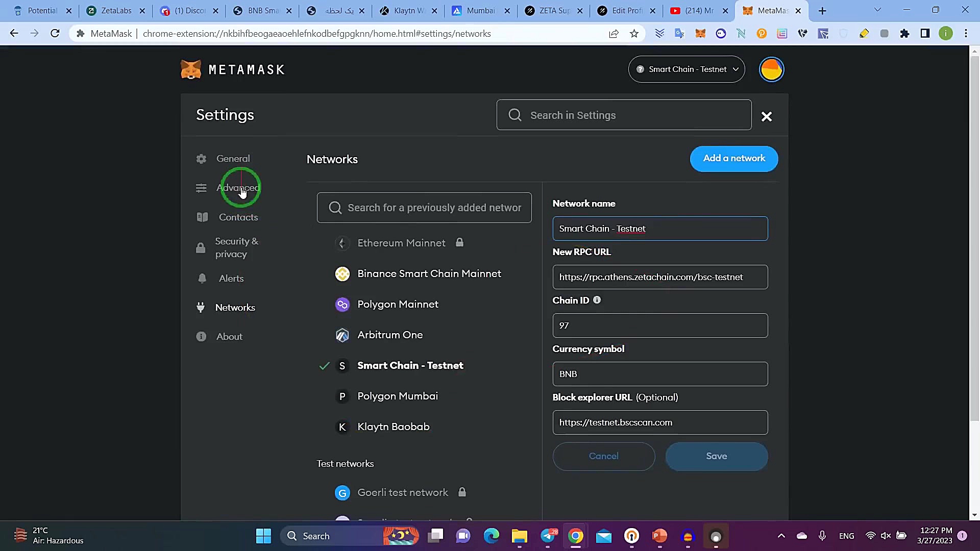
Task: Save the network changes
Action: (x=716, y=456)
